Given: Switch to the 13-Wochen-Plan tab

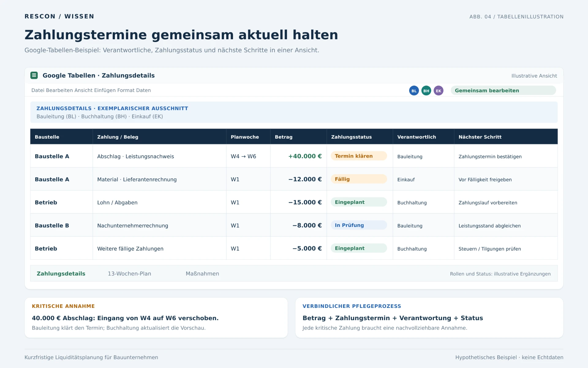Looking at the screenshot, I should 129,274.
